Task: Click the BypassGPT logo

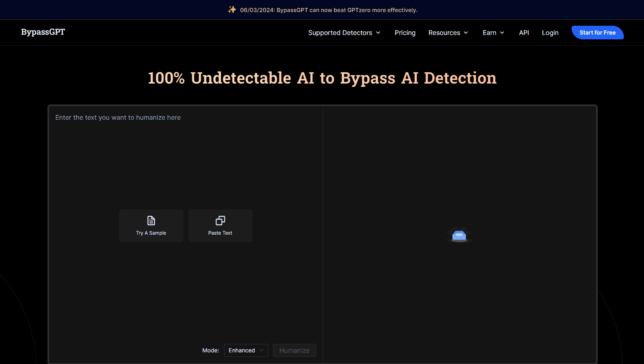Action: click(43, 32)
